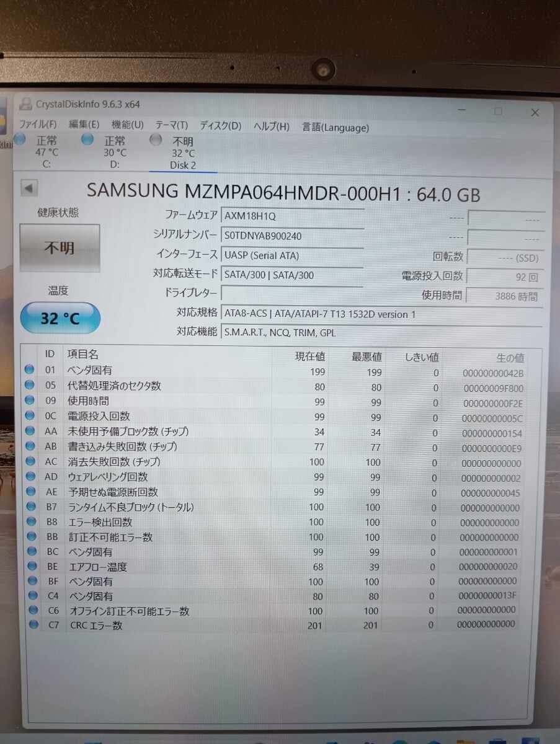Viewport: 560px width, 744px height.
Task: Open the 言語(Language) menu
Action: pos(336,127)
